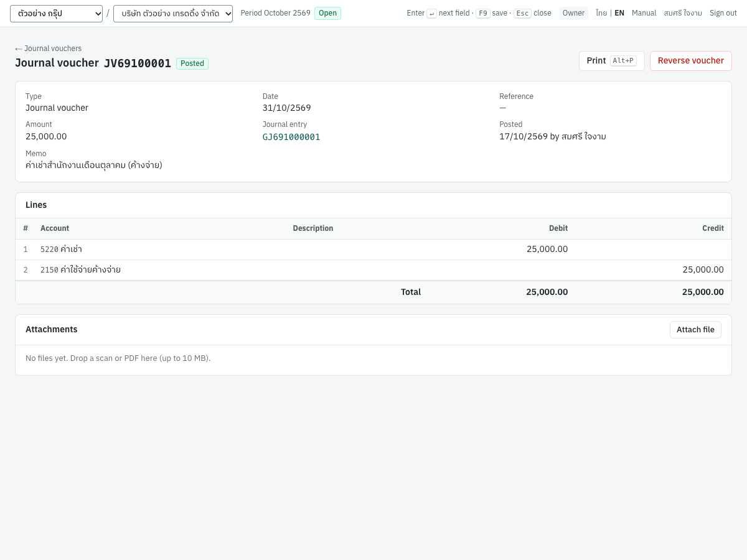747x560 pixels.
Task: Switch language to EN
Action: pos(619,13)
